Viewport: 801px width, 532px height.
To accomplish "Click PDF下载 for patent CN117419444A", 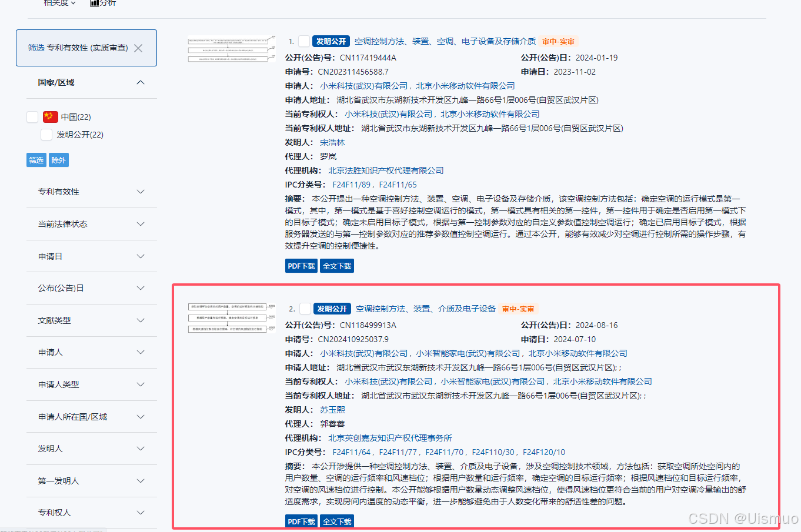I will click(301, 266).
